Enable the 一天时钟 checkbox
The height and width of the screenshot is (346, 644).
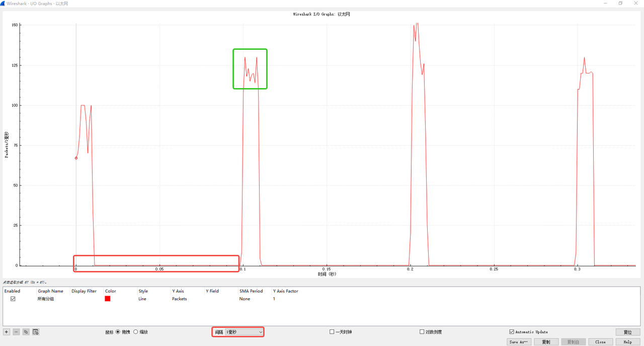point(332,332)
